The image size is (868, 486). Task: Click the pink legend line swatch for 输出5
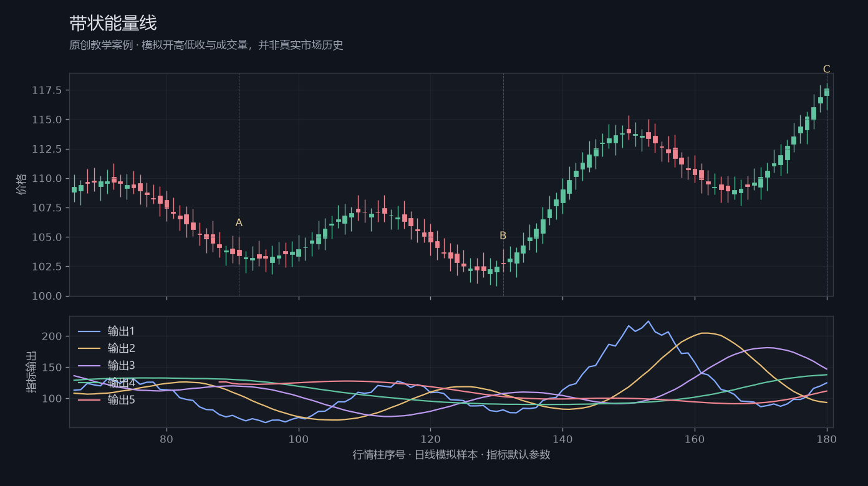89,400
